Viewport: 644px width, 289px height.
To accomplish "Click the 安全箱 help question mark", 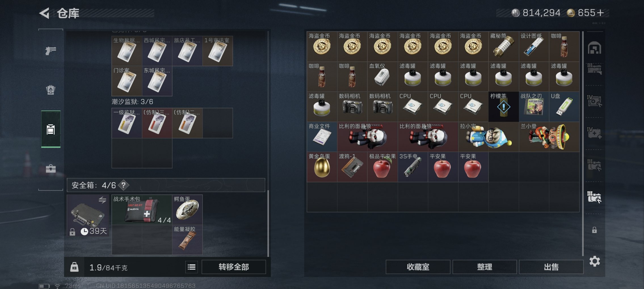I will click(x=123, y=185).
